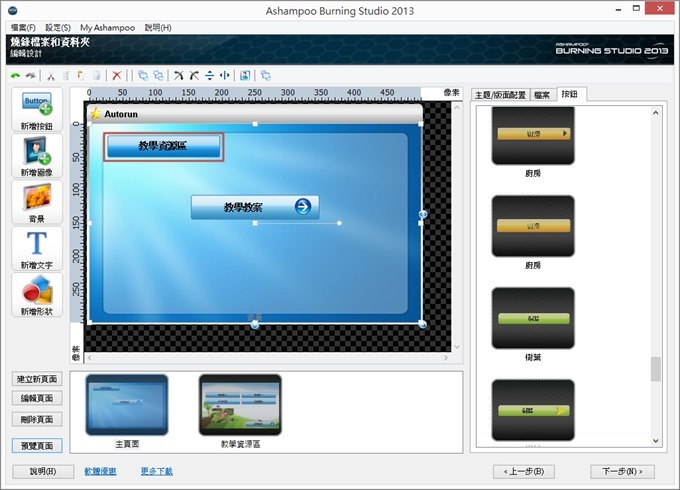The image size is (680, 490).
Task: Add a new button via 新增按鈕
Action: click(x=37, y=110)
